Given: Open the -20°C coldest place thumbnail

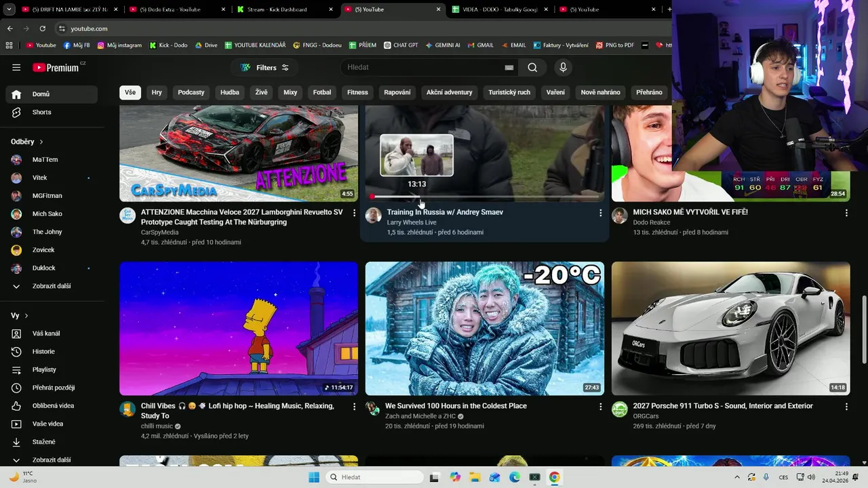Looking at the screenshot, I should click(x=485, y=328).
